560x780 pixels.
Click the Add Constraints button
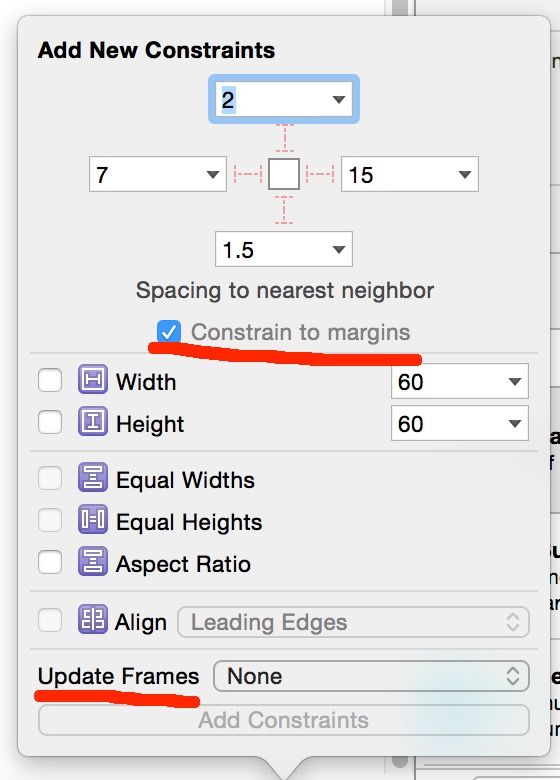pos(283,720)
